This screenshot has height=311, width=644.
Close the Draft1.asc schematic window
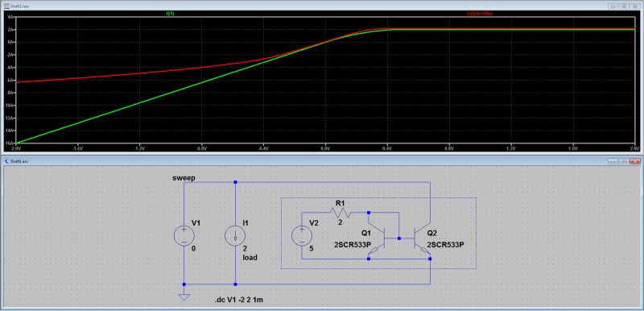pos(635,161)
